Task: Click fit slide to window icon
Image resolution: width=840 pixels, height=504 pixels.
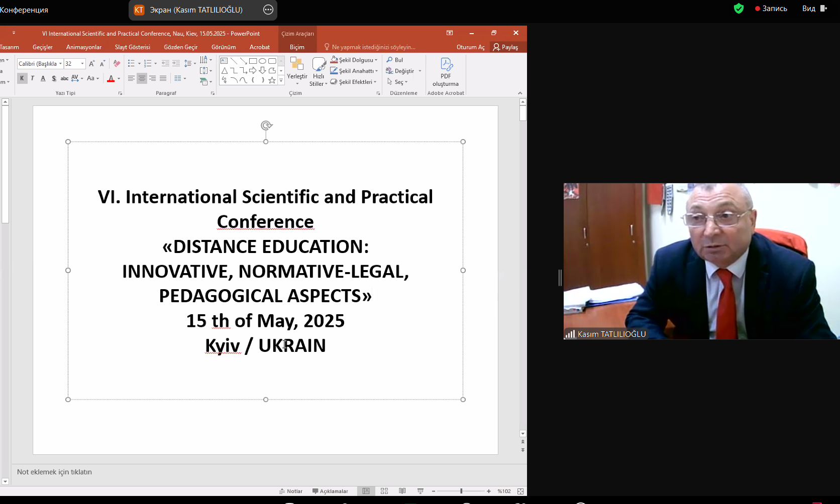Action: [x=520, y=491]
